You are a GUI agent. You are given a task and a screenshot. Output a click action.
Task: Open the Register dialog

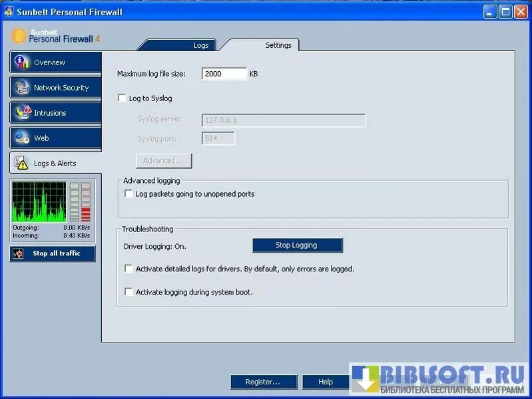click(263, 382)
